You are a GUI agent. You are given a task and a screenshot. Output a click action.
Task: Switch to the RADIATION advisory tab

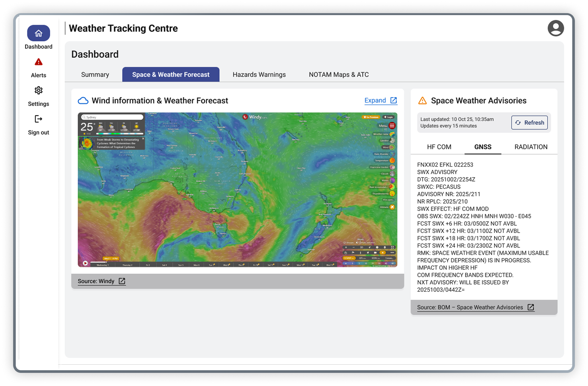[x=531, y=147]
